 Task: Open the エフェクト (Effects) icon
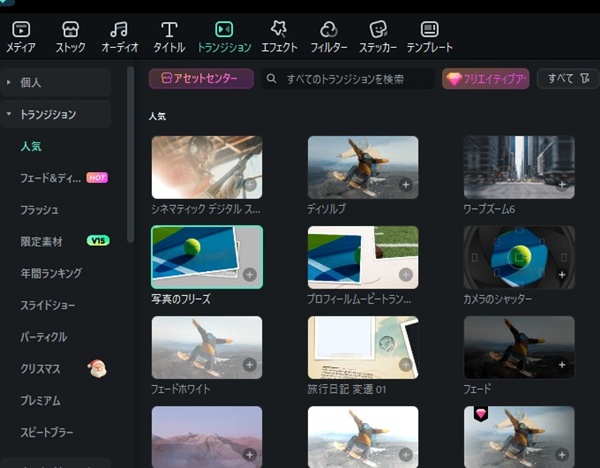(x=279, y=30)
